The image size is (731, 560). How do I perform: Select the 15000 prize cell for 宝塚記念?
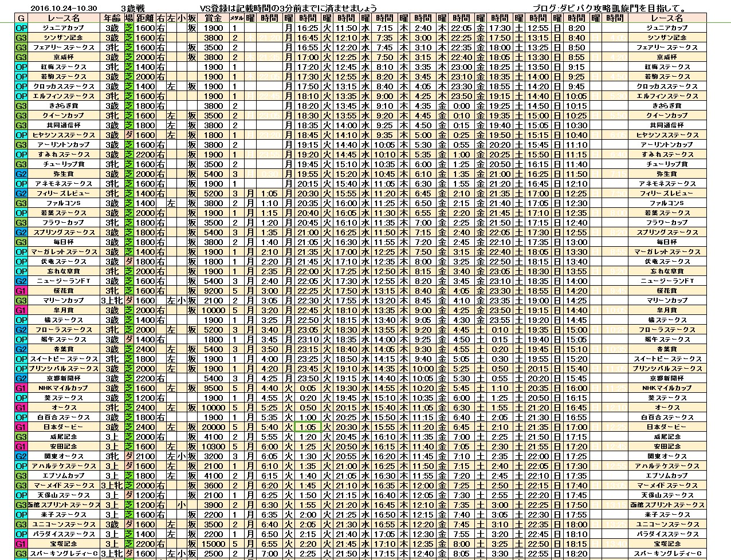213,544
